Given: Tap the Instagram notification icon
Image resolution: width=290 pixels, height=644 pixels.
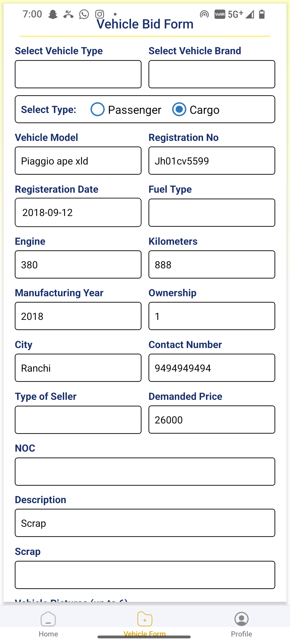Looking at the screenshot, I should (x=100, y=14).
